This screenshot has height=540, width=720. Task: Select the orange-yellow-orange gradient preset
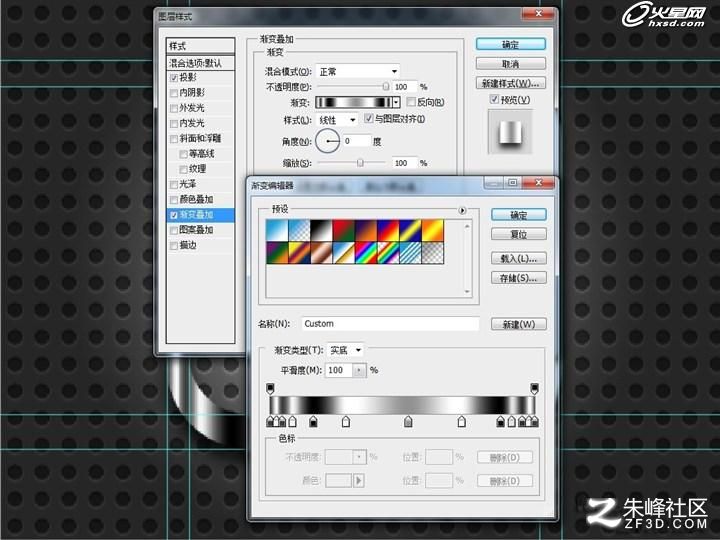(433, 231)
